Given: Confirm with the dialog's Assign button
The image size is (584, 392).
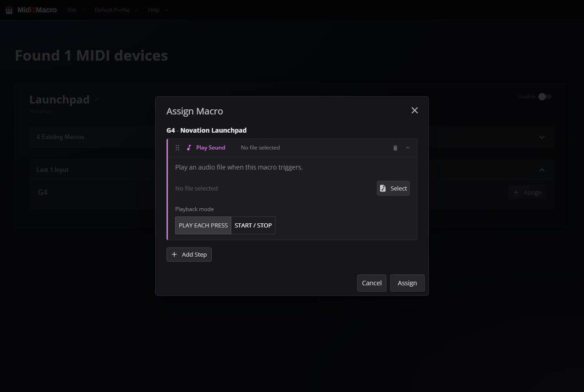Looking at the screenshot, I should click(x=407, y=283).
